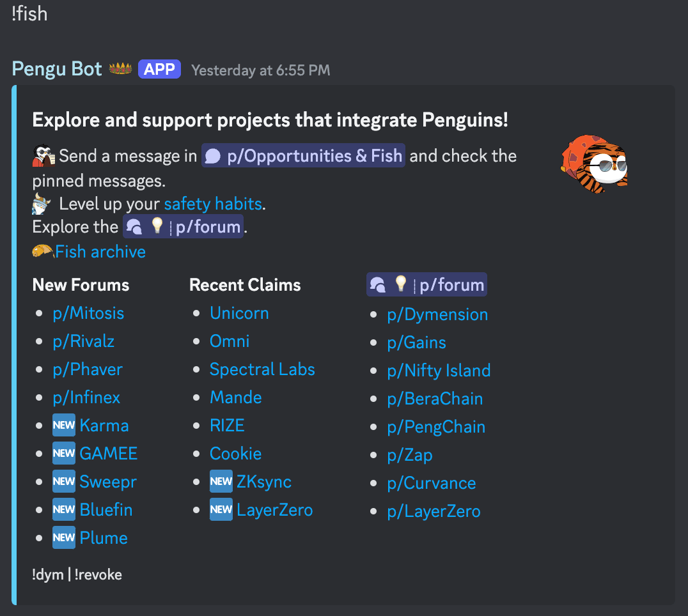This screenshot has width=688, height=616.
Task: Open p/forum mention after Explore the
Action: click(183, 227)
